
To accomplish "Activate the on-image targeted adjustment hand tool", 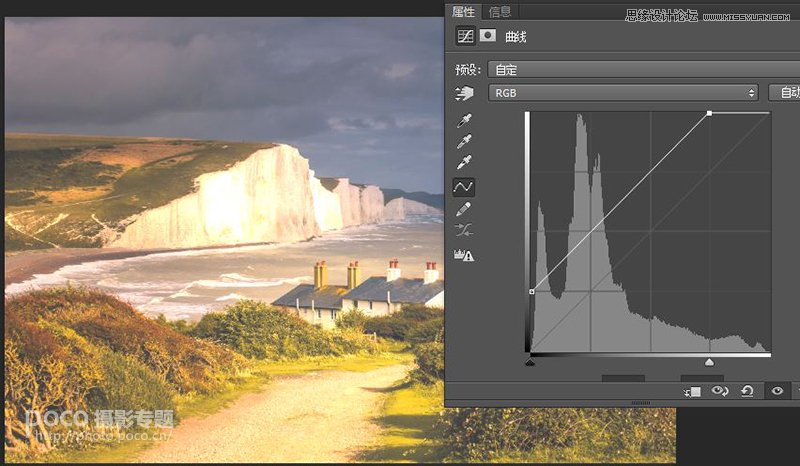I will pyautogui.click(x=464, y=93).
